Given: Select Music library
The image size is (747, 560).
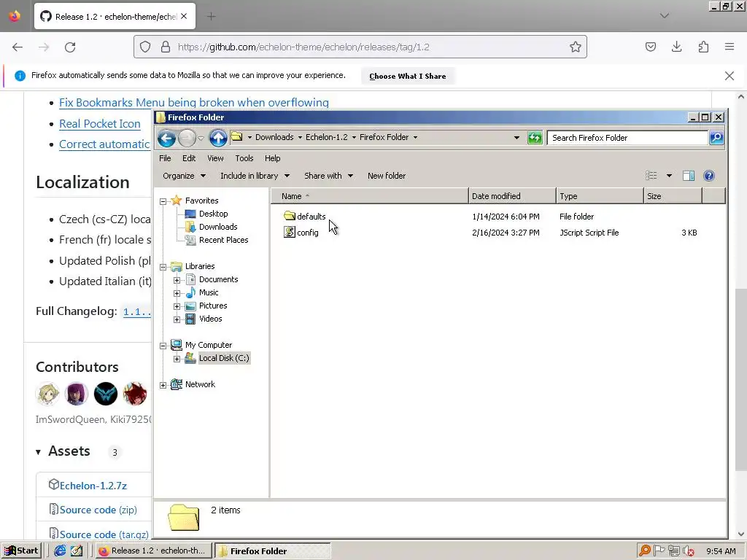Looking at the screenshot, I should (208, 292).
